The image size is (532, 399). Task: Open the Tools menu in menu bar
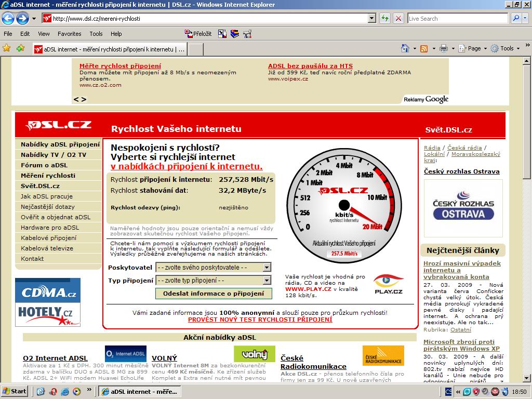96,34
